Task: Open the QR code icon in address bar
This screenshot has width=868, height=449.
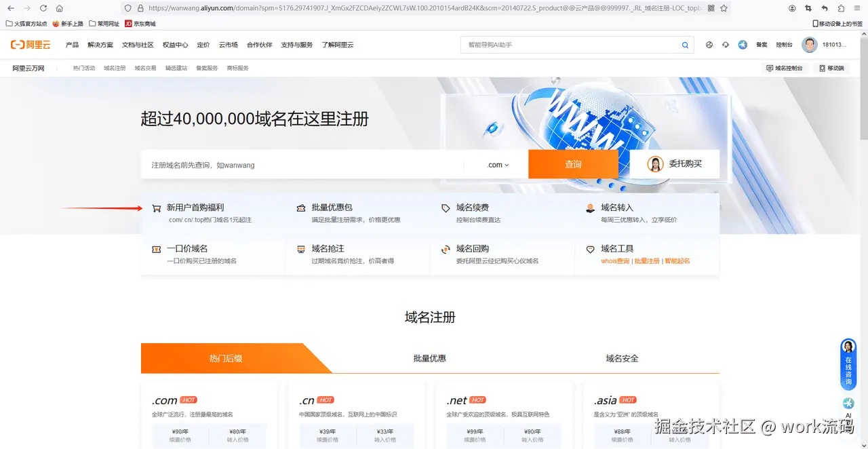Action: [710, 8]
